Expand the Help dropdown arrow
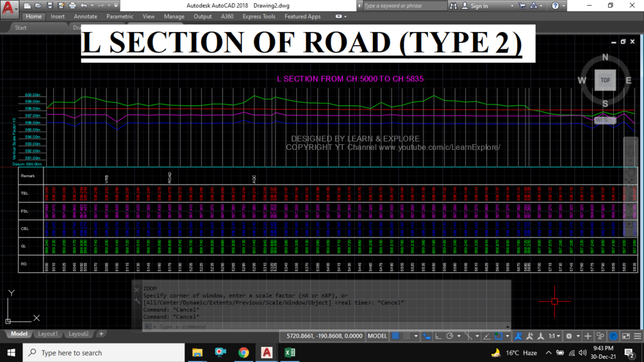The height and width of the screenshot is (362, 644). 563,6
